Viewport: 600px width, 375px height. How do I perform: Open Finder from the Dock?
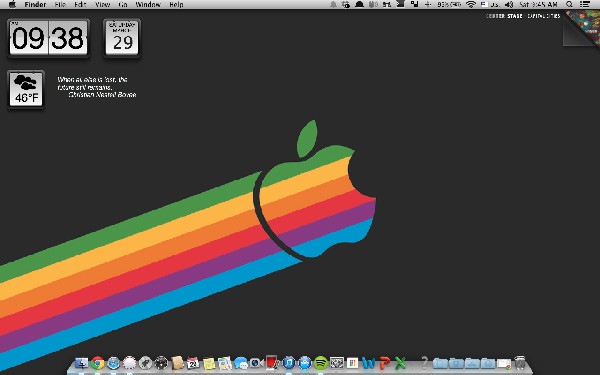point(82,362)
